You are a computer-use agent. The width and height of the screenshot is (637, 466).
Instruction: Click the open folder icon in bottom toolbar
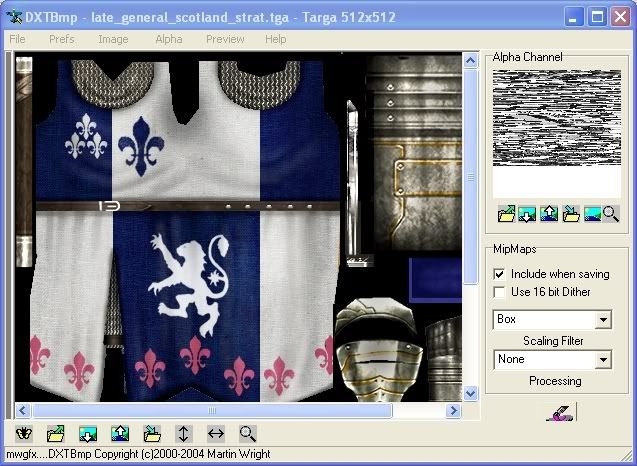point(56,434)
